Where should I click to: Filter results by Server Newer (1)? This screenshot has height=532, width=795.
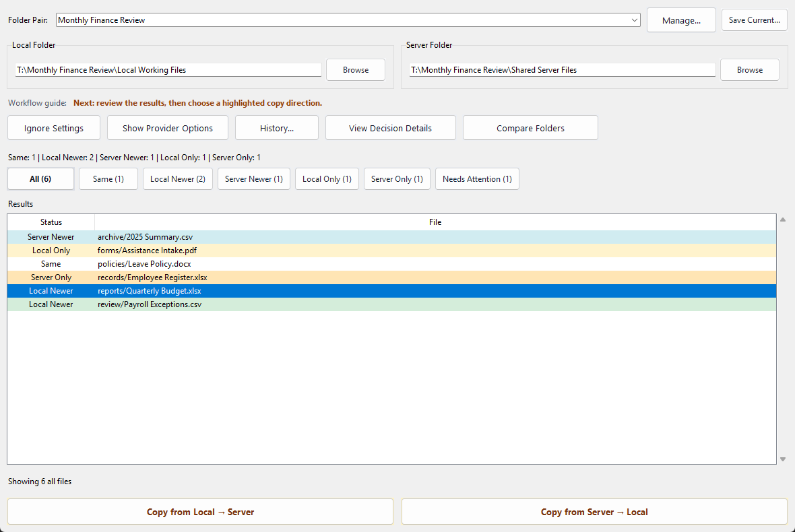[x=254, y=179]
